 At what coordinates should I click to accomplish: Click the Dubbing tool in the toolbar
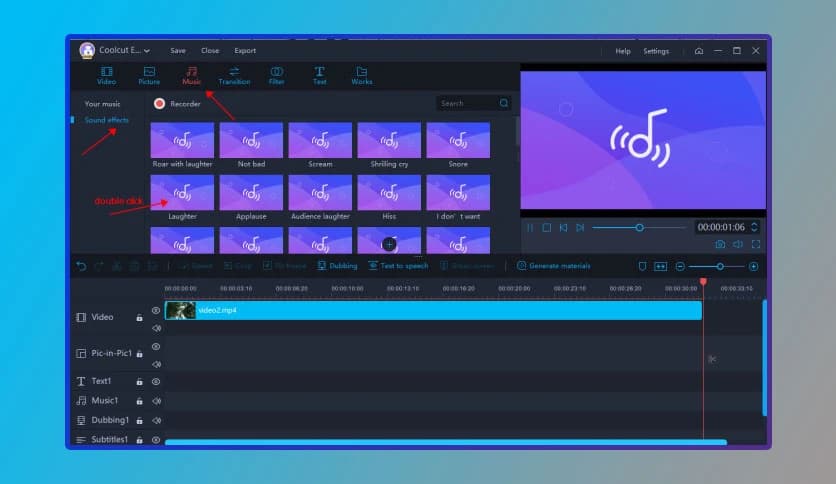(x=337, y=266)
